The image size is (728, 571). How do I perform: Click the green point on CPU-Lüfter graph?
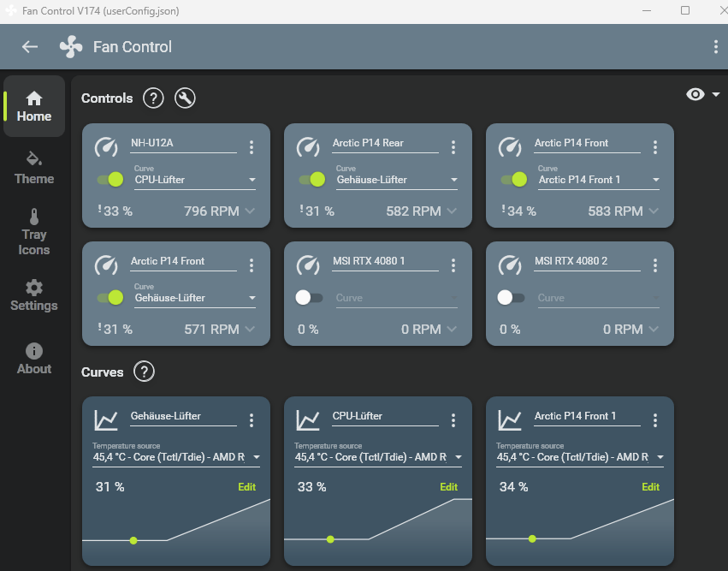(x=330, y=539)
